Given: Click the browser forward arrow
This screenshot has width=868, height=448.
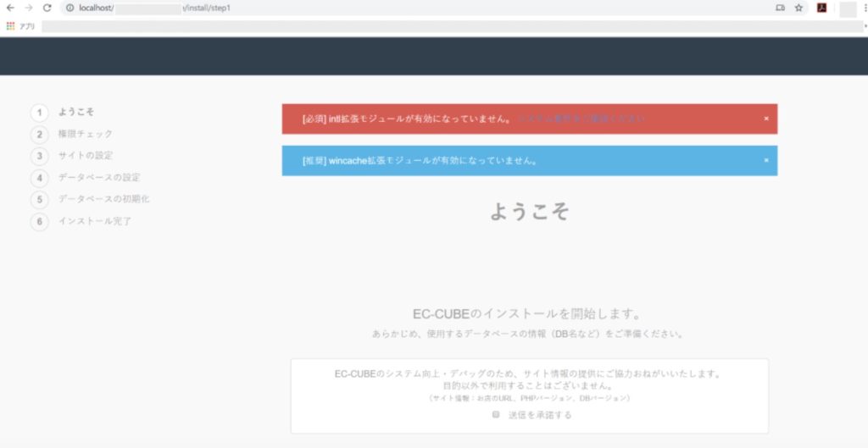Looking at the screenshot, I should tap(29, 8).
